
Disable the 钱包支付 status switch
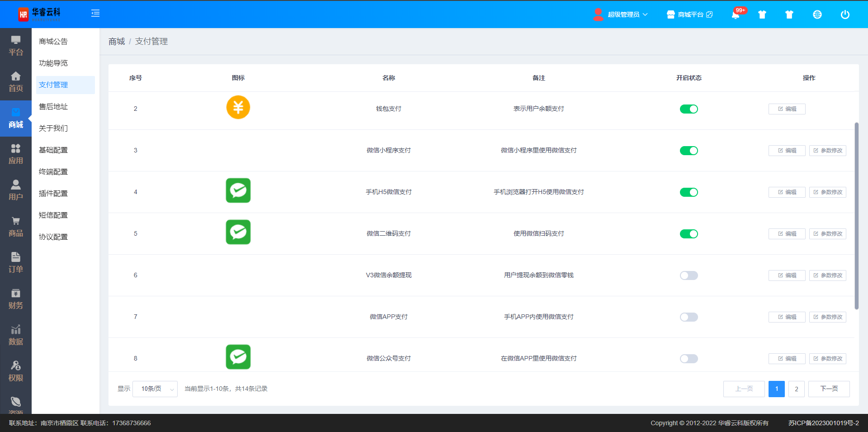(689, 109)
